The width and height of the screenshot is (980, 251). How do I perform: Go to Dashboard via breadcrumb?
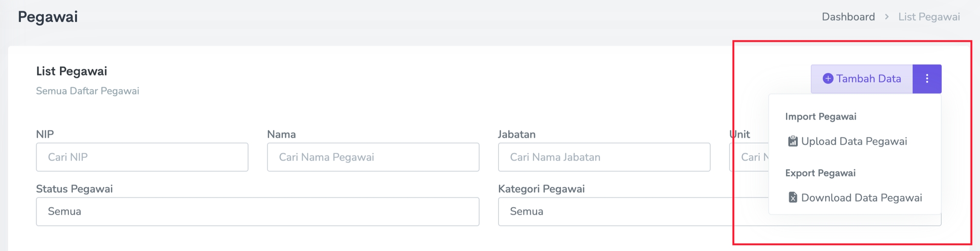click(x=848, y=17)
